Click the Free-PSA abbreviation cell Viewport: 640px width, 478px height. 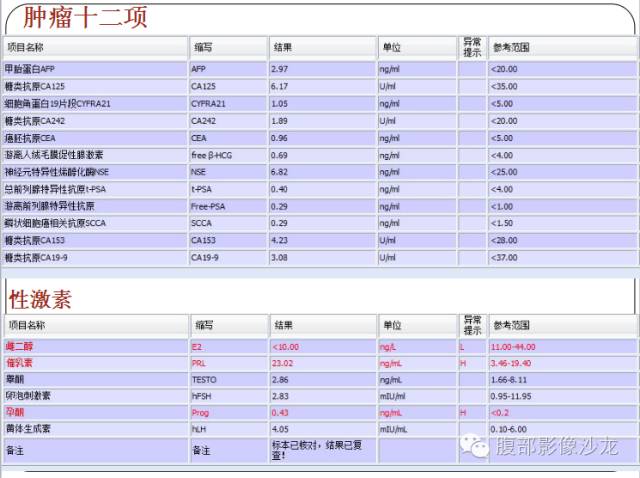click(208, 206)
